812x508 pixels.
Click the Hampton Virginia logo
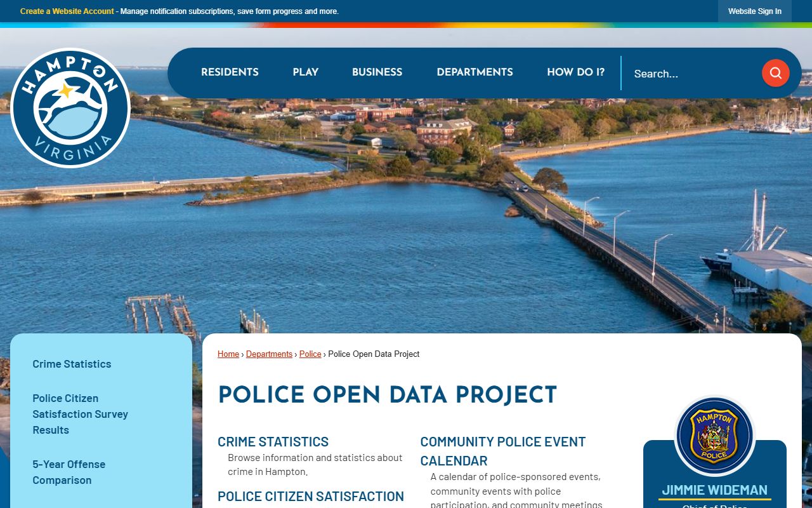[70, 108]
